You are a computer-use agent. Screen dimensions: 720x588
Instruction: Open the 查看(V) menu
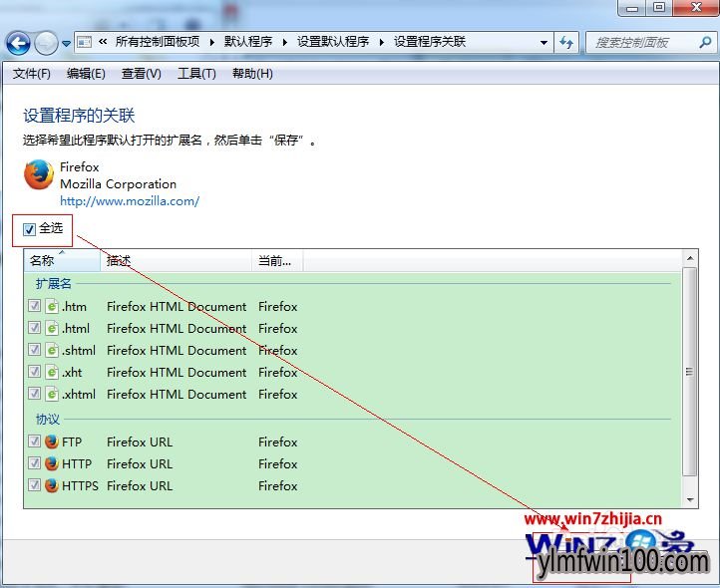point(141,74)
